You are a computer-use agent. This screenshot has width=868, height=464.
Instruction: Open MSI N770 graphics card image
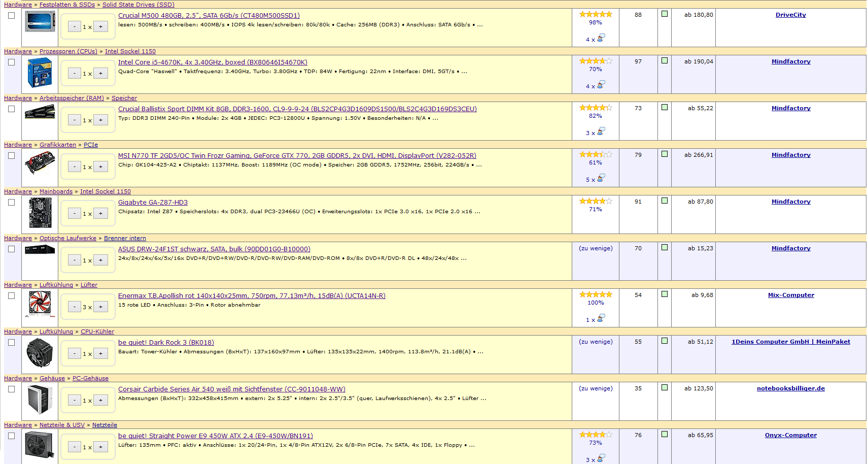pos(40,163)
